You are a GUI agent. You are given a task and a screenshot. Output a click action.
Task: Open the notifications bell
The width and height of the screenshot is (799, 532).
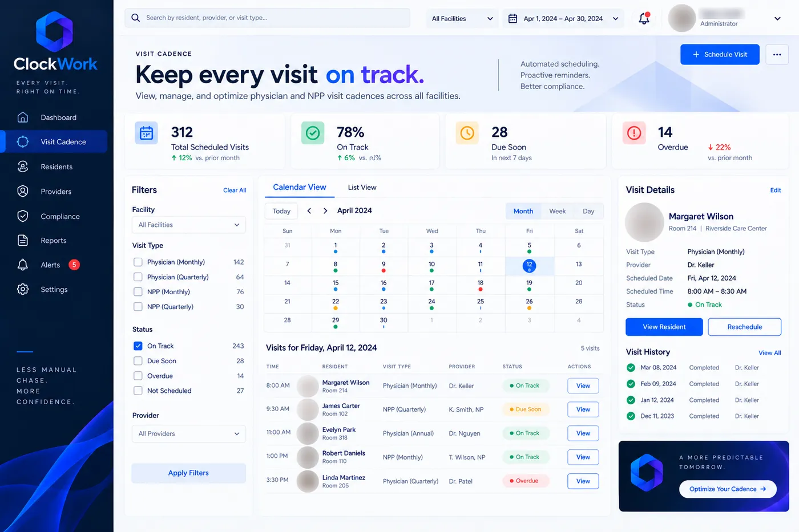644,18
